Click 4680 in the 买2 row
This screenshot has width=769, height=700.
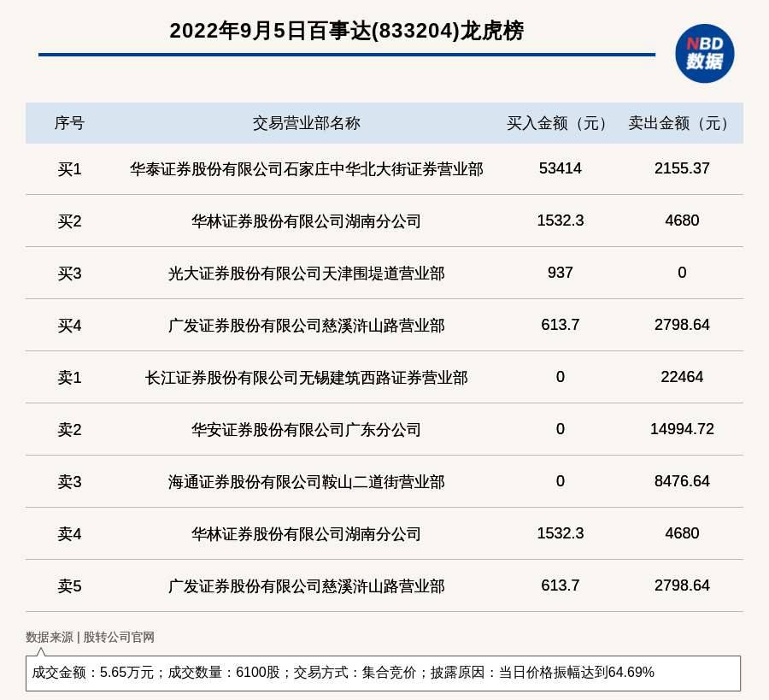coord(682,221)
